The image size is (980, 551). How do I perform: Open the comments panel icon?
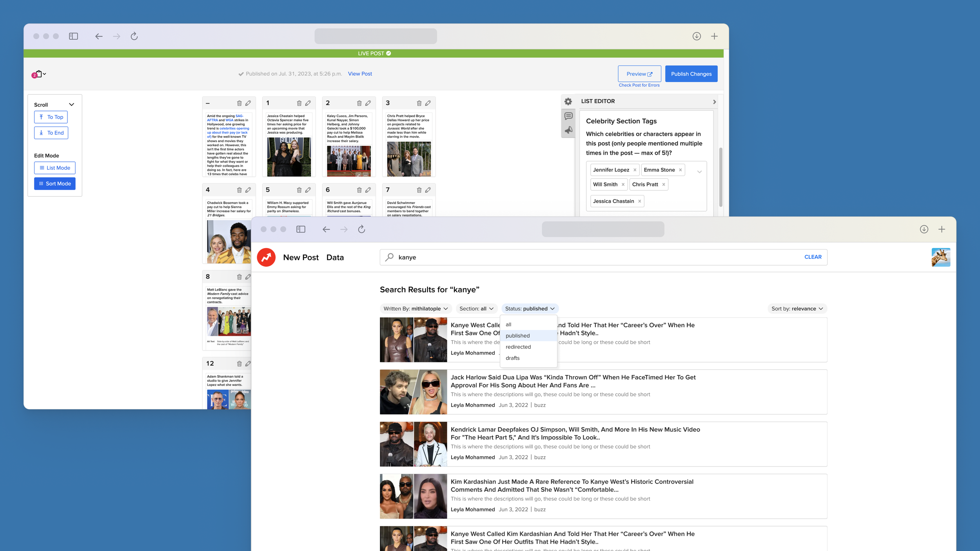[568, 116]
